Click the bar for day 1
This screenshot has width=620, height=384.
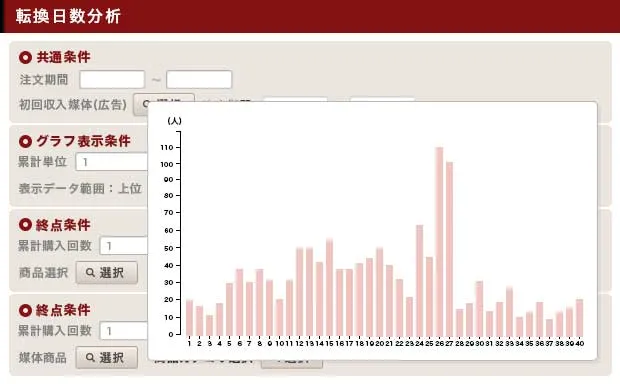pos(189,318)
